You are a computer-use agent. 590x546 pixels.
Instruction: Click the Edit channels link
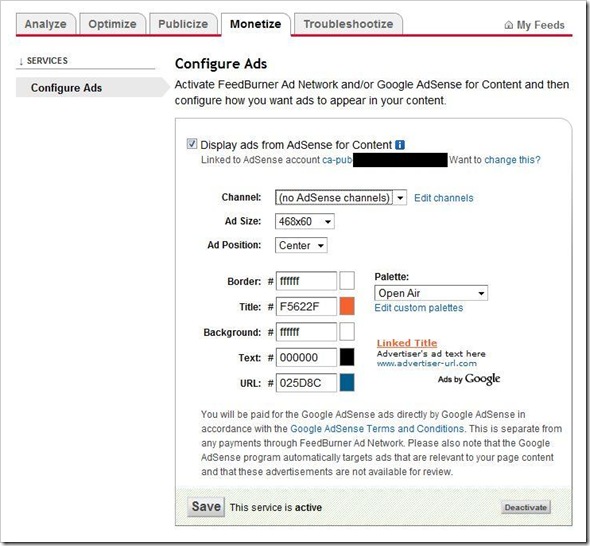[x=444, y=198]
